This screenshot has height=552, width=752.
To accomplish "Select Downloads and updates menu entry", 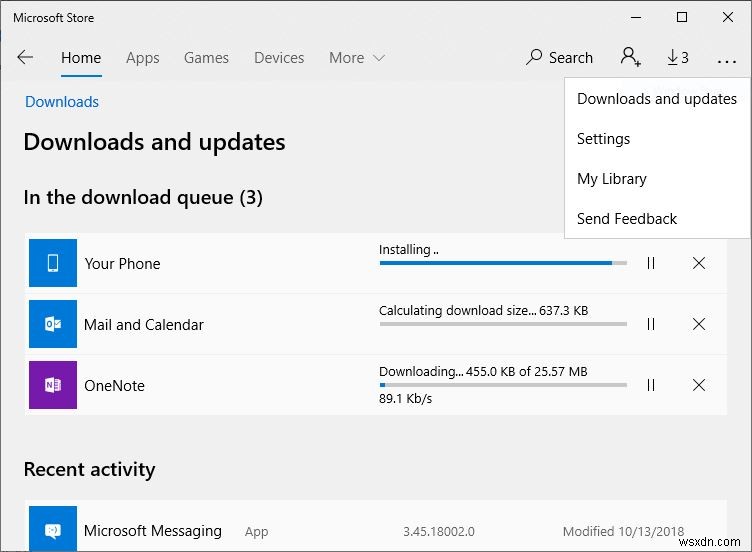I will (657, 99).
